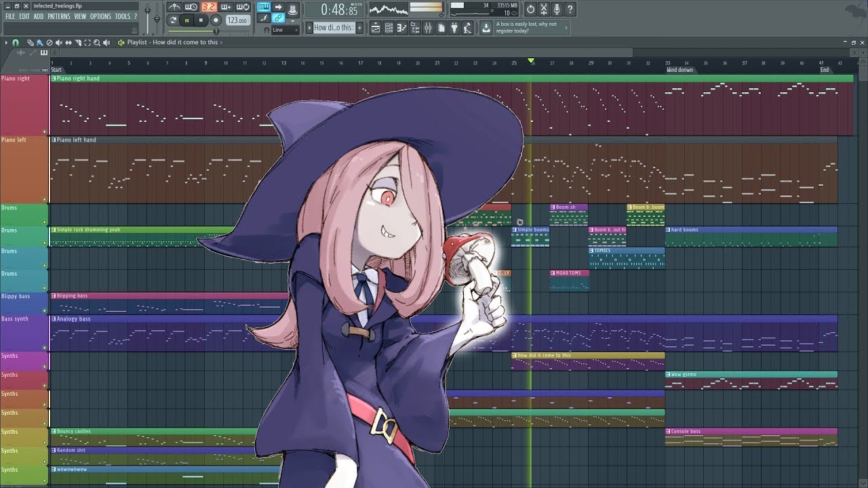Open the TOOLS menu
The height and width of the screenshot is (488, 868).
pos(122,16)
